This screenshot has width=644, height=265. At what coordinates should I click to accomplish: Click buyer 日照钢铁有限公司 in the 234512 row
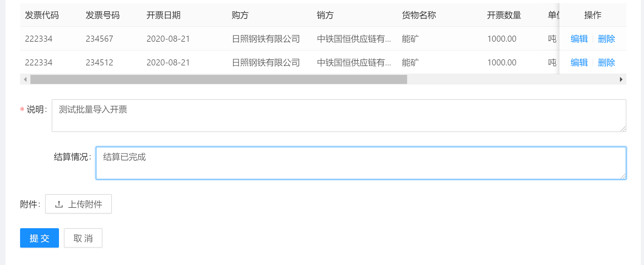coord(266,62)
